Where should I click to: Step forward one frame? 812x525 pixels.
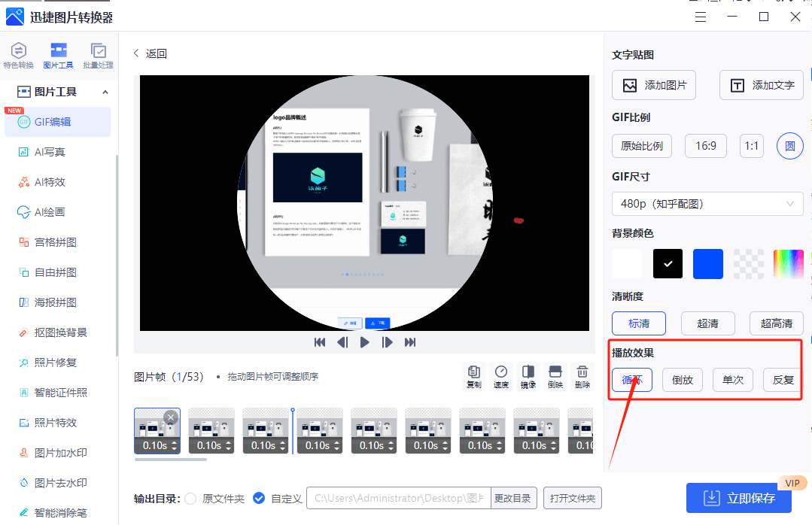tap(387, 342)
